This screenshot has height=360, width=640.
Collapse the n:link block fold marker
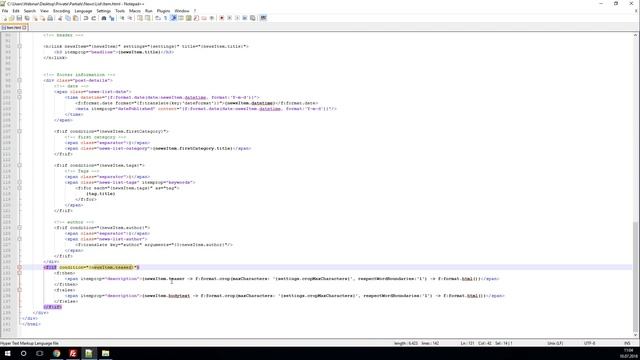coord(19,46)
